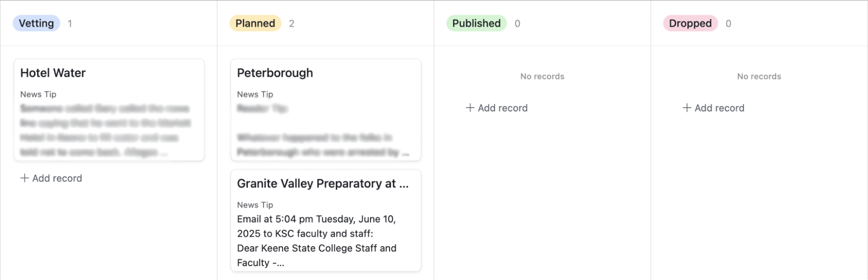Add record under the Dropped column
868x280 pixels.
point(713,108)
